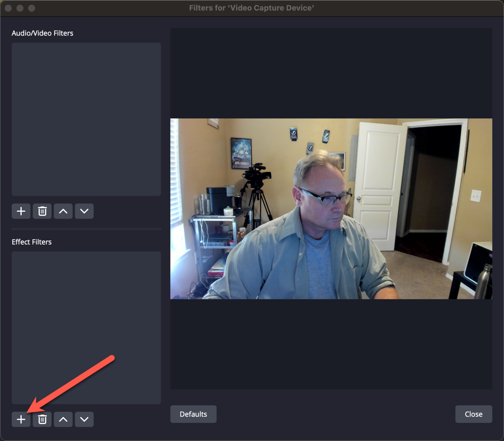Image resolution: width=504 pixels, height=441 pixels.
Task: Click the green zoom traffic light button
Action: 32,8
